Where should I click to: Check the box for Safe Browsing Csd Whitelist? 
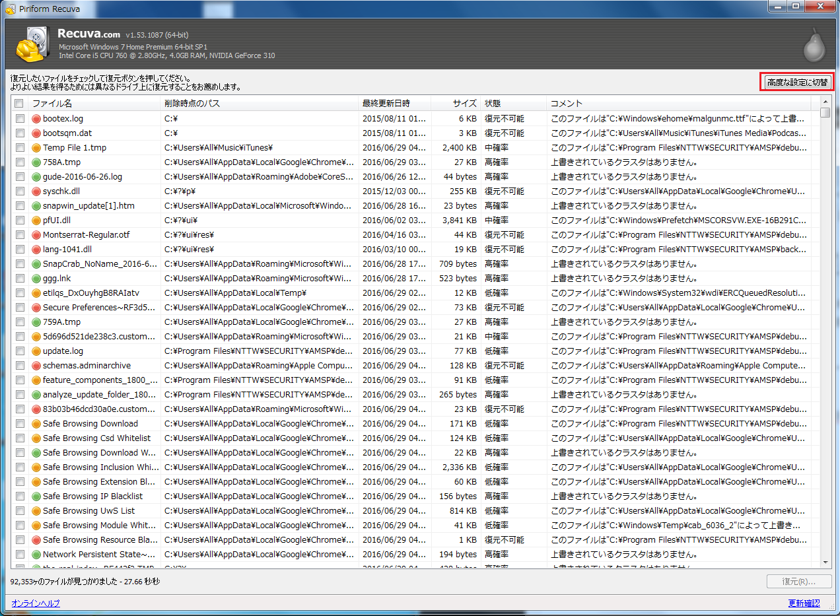[19, 438]
